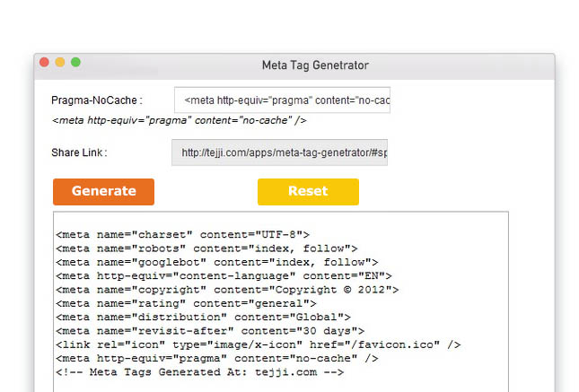This screenshot has height=392, width=579.
Task: Click the Copyright © 2012 output line
Action: 227,290
